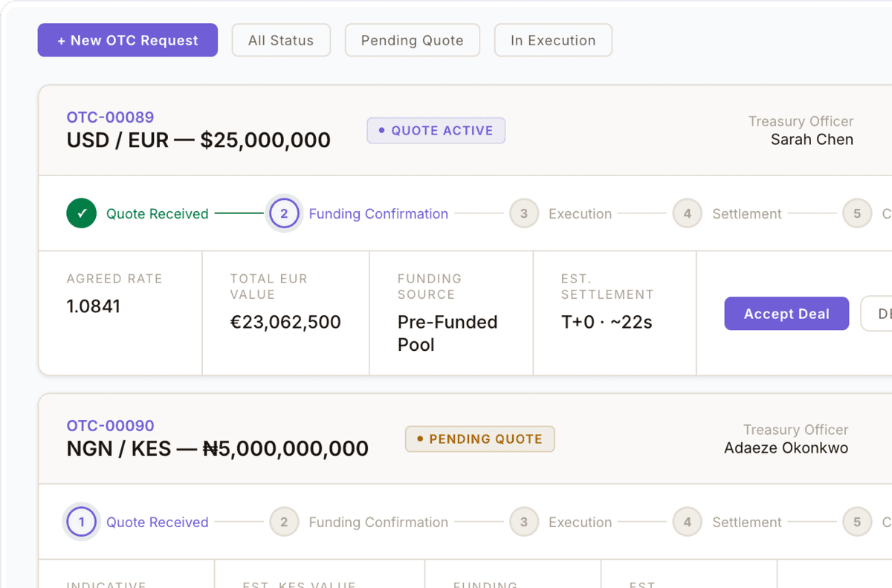Toggle the Pending Quote filter pill

click(x=412, y=40)
